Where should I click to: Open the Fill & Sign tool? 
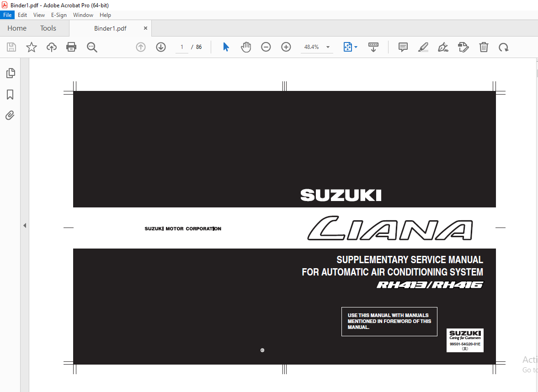coord(443,47)
